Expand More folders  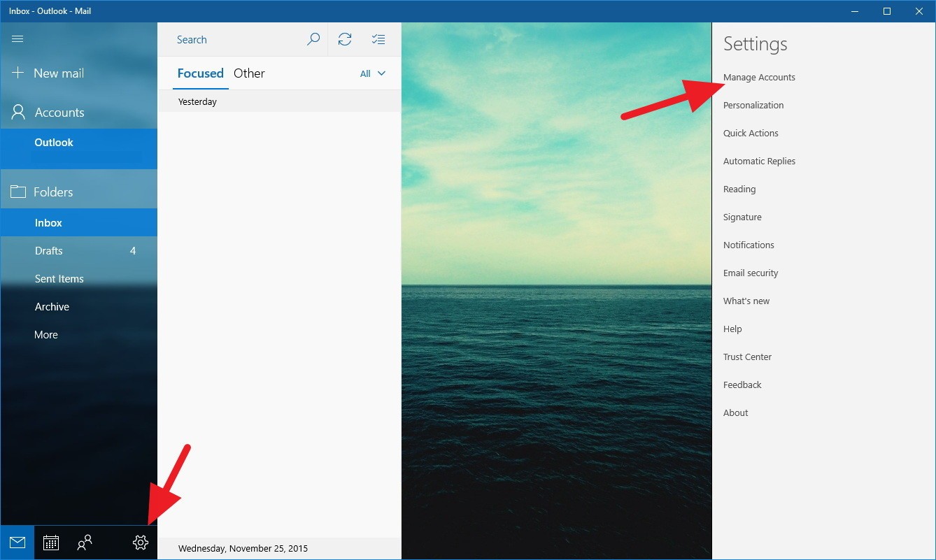45,334
